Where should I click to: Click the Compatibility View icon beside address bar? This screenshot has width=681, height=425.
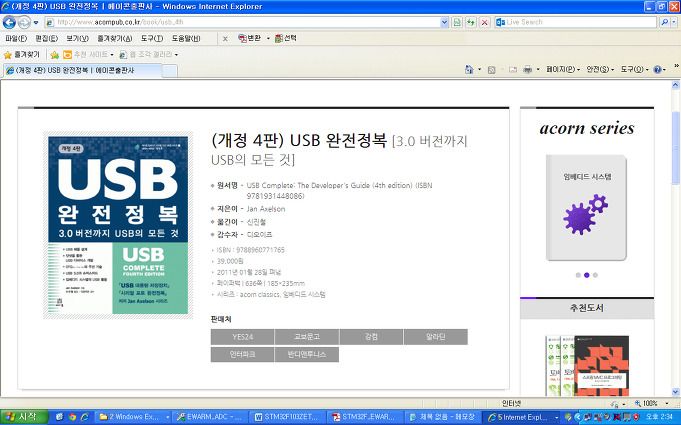tap(457, 22)
